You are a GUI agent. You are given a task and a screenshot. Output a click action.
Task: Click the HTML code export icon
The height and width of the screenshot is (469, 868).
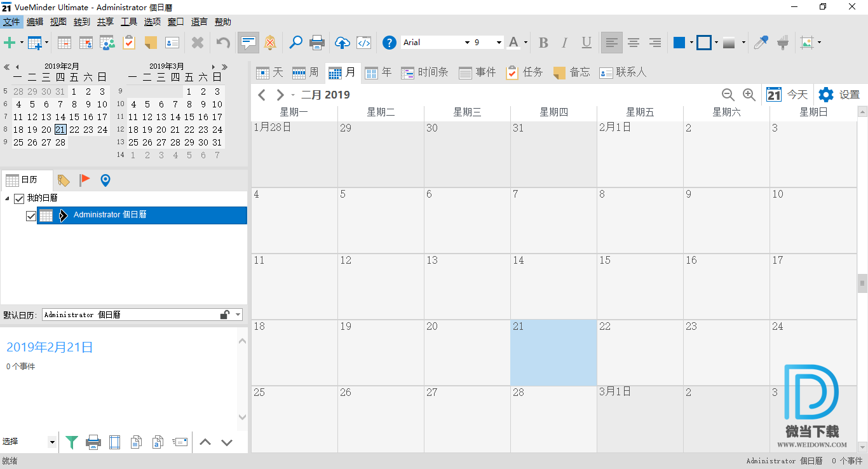click(x=363, y=43)
